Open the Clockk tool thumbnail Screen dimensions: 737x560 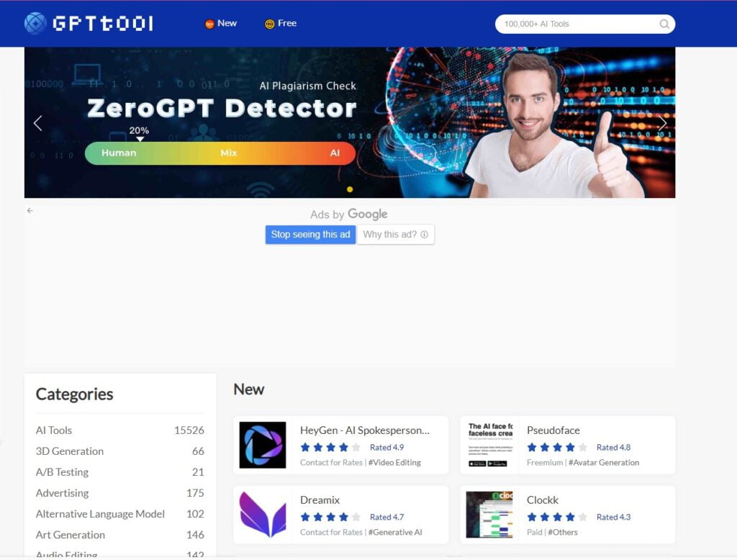point(489,515)
